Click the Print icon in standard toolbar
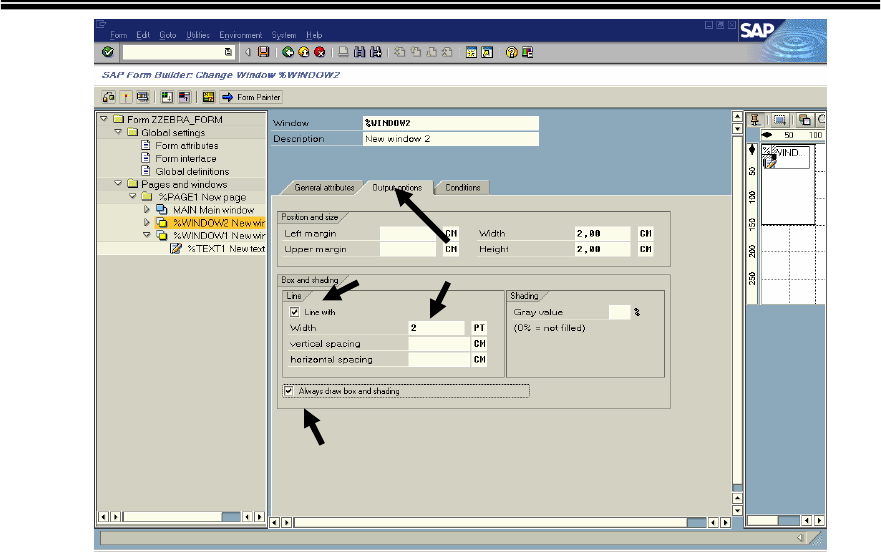 [343, 52]
